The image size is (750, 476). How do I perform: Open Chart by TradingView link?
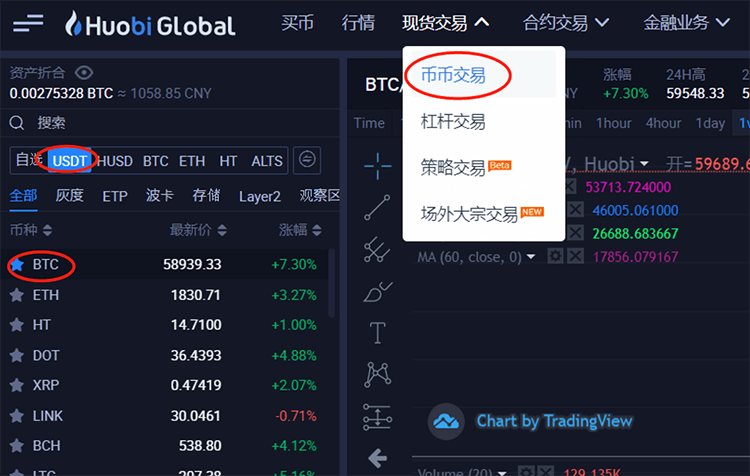tap(554, 421)
